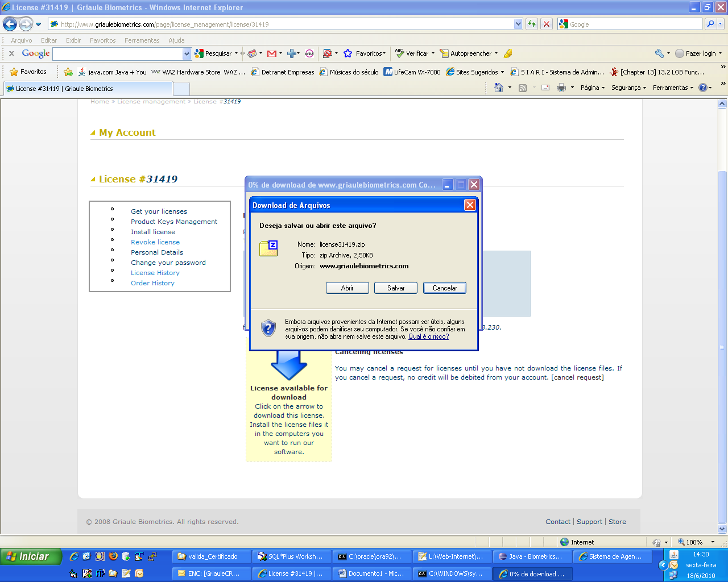Click the blue plus icon in the Google toolbar
The height and width of the screenshot is (582, 728).
point(292,53)
